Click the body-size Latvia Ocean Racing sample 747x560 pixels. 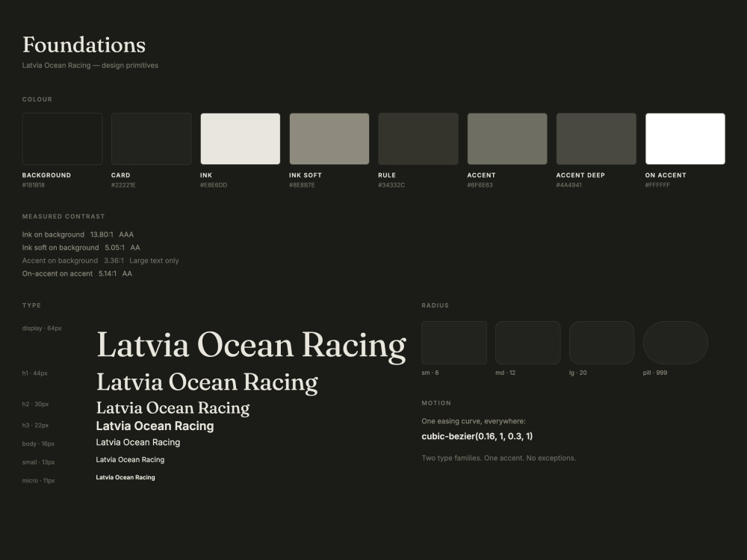tap(138, 442)
